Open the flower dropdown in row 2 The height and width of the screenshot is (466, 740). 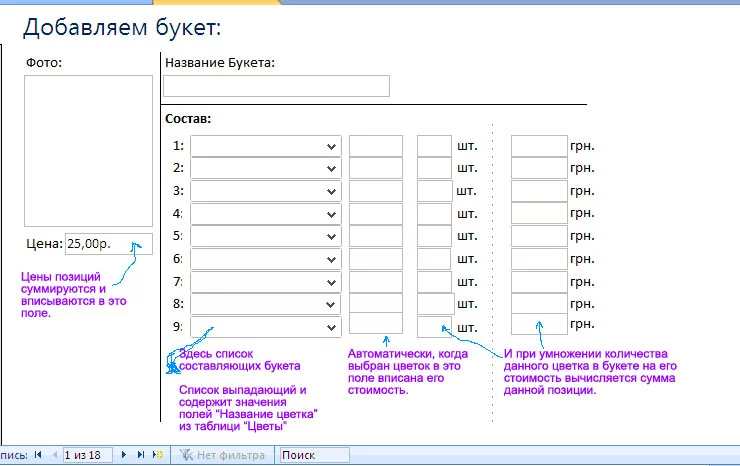[331, 169]
